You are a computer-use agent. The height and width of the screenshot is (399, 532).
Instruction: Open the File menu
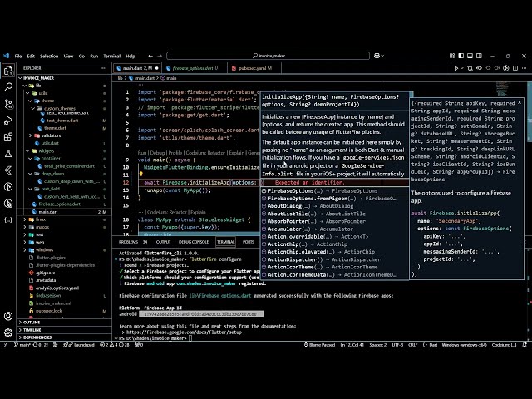(x=18, y=56)
